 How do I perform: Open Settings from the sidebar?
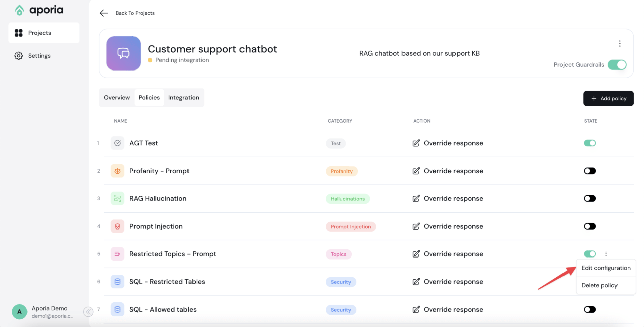point(39,55)
